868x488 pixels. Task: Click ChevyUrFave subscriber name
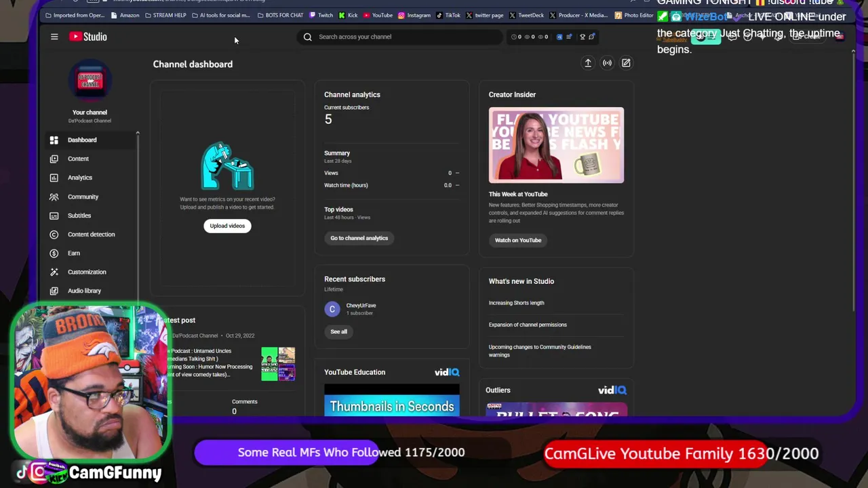361,306
